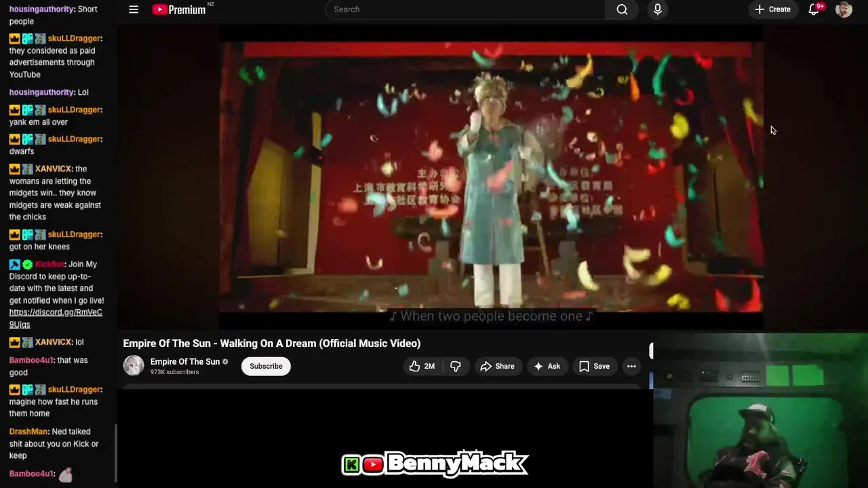Activate voice search microphone
This screenshot has width=868, height=488.
pos(657,9)
